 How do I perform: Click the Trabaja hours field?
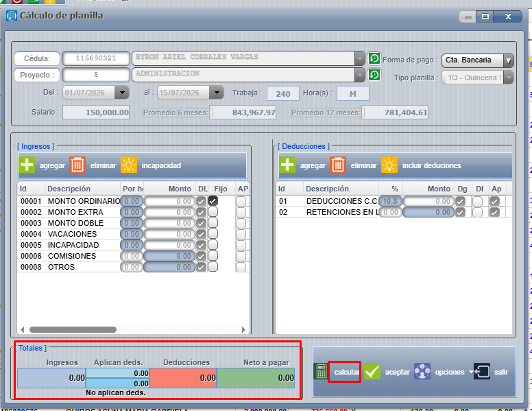coord(283,94)
